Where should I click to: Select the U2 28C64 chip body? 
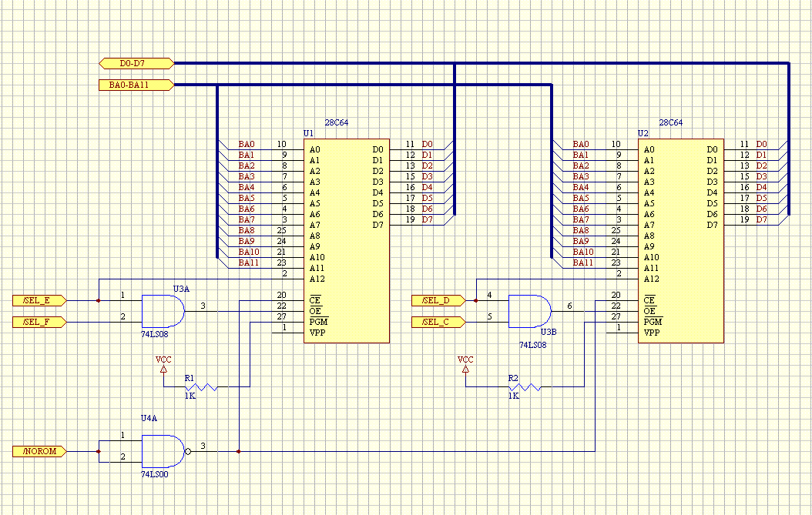[x=681, y=241]
